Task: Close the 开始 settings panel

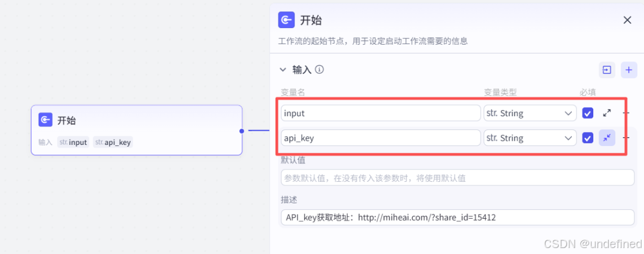Action: [x=627, y=20]
